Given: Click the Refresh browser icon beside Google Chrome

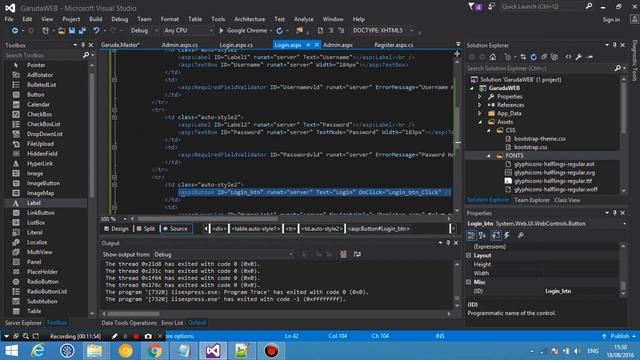Looking at the screenshot, I should (280, 31).
